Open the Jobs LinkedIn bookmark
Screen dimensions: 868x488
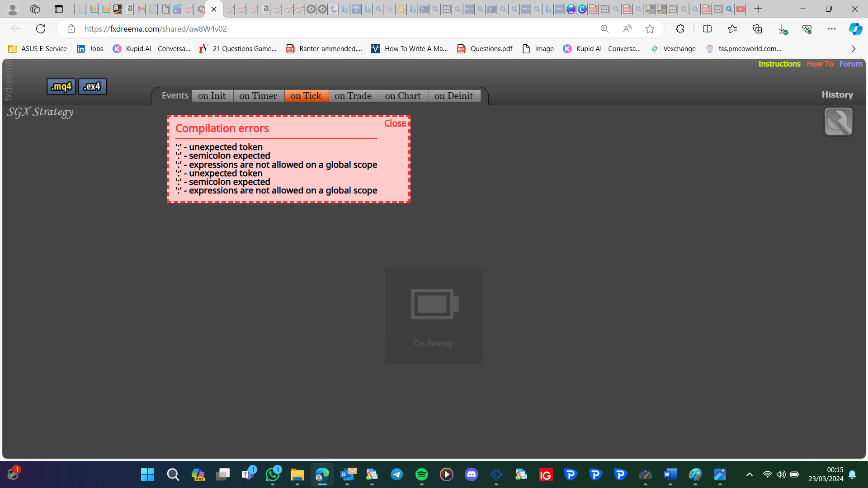(x=90, y=49)
